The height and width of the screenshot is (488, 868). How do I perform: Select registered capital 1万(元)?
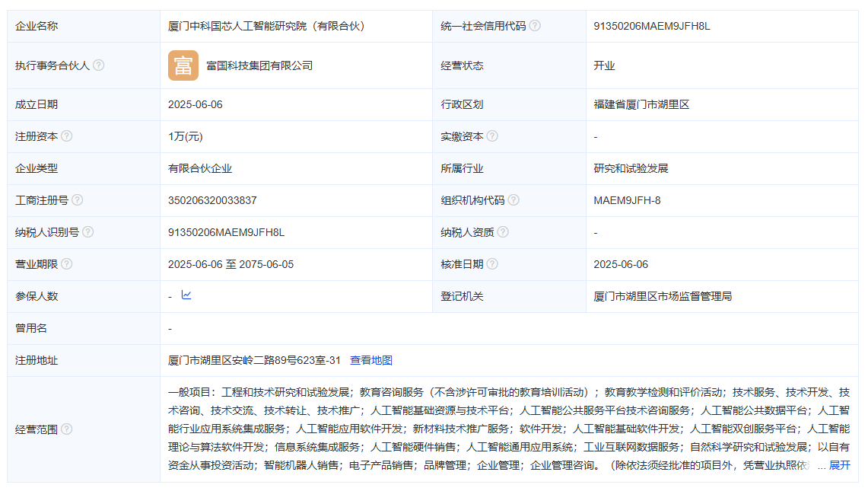pyautogui.click(x=186, y=137)
